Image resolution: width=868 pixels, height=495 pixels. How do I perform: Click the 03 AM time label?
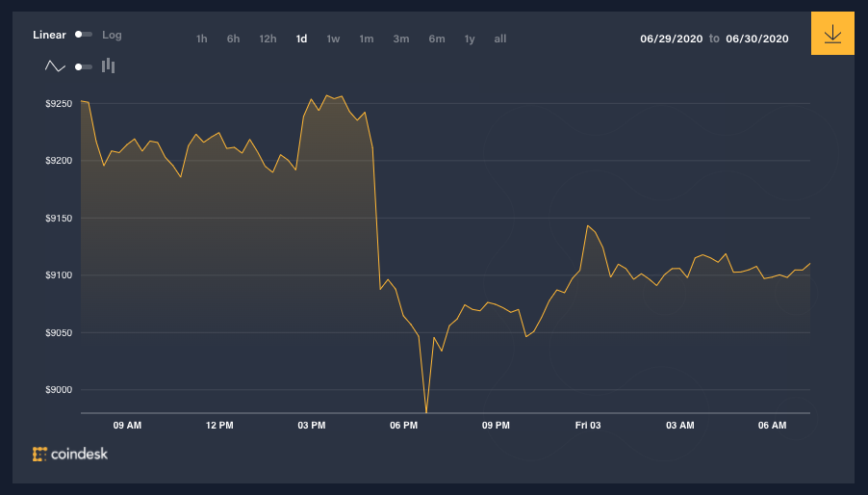coord(679,426)
